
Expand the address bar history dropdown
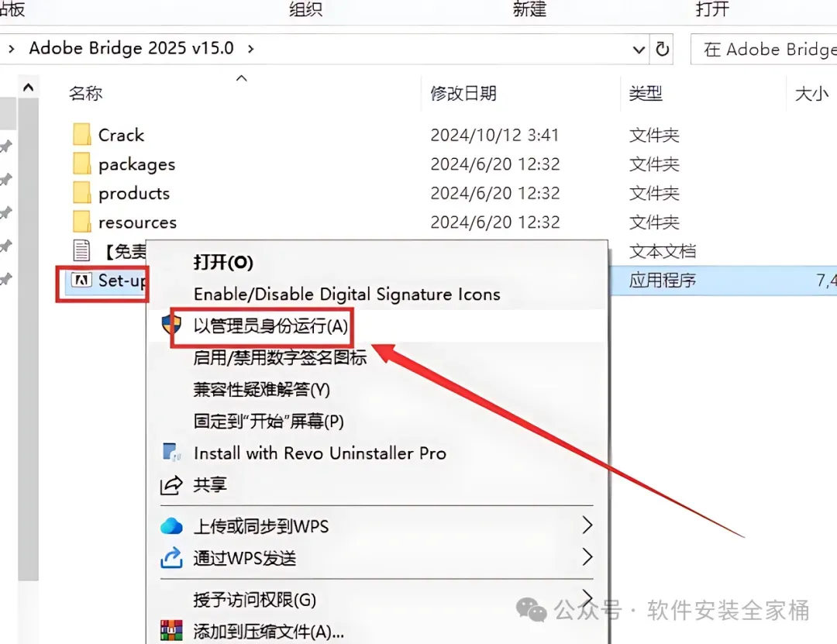pyautogui.click(x=639, y=50)
